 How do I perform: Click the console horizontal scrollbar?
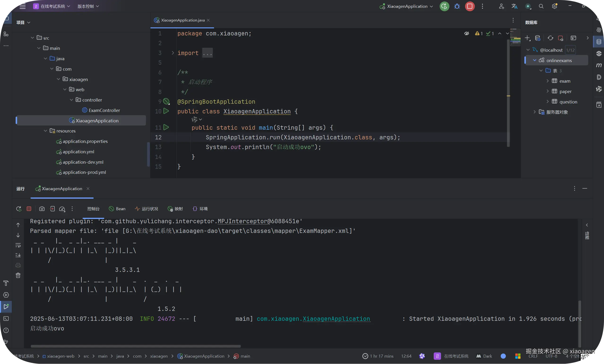[x=136, y=346]
